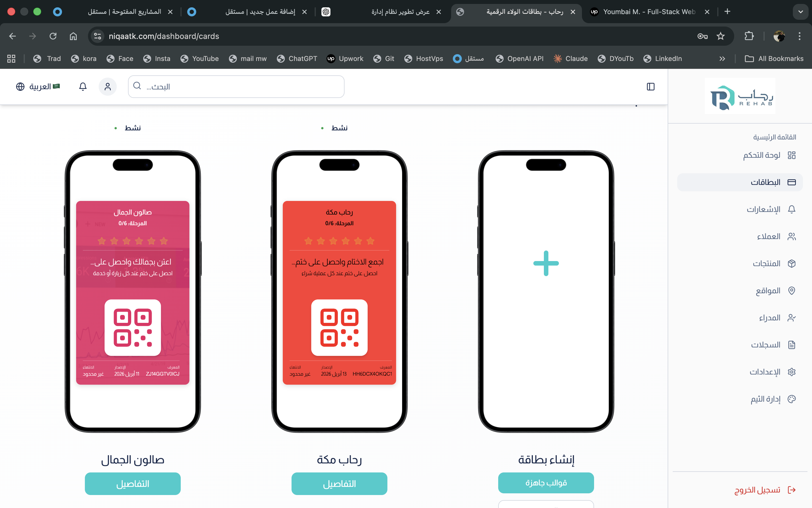Open All Bookmarks folder

coord(774,59)
